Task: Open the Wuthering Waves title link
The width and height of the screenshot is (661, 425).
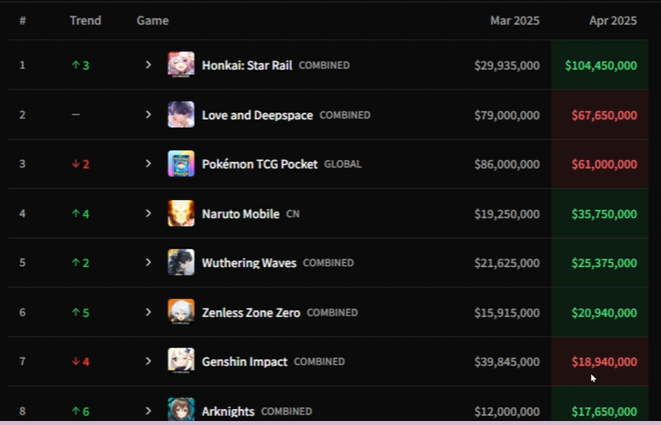Action: [249, 263]
